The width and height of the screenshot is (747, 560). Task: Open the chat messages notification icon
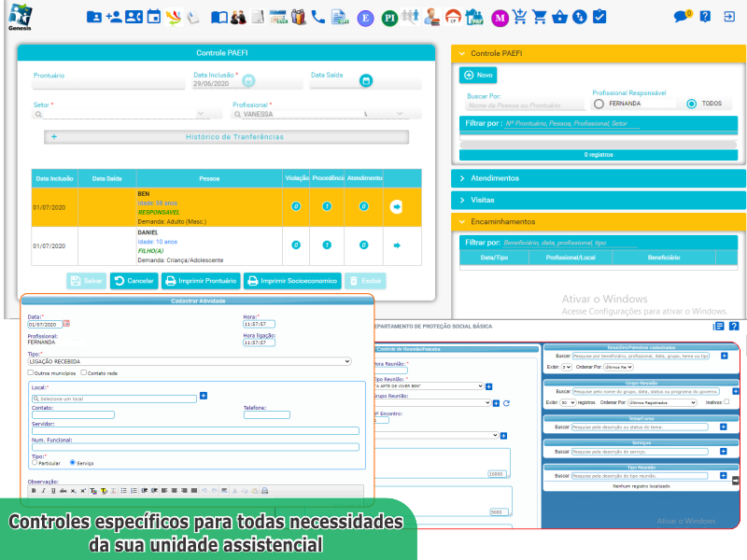click(x=682, y=17)
